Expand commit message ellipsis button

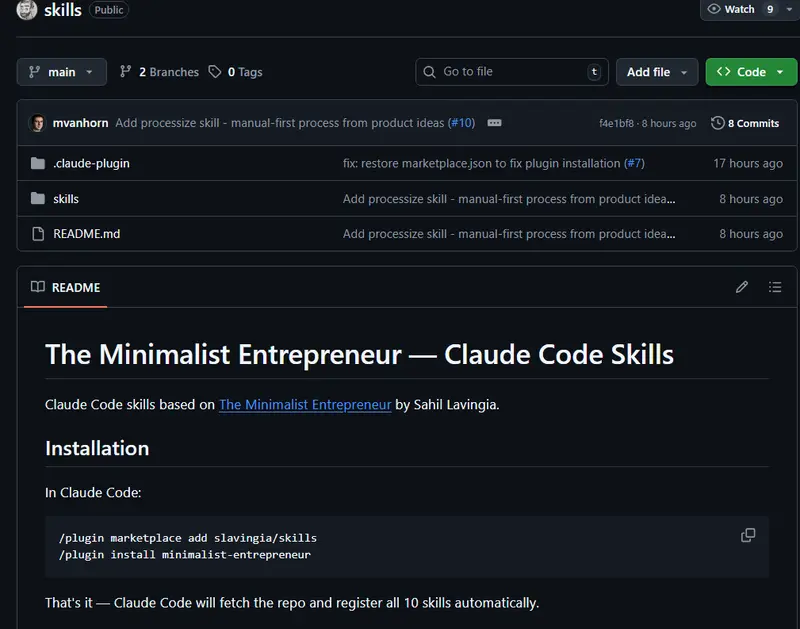point(494,123)
